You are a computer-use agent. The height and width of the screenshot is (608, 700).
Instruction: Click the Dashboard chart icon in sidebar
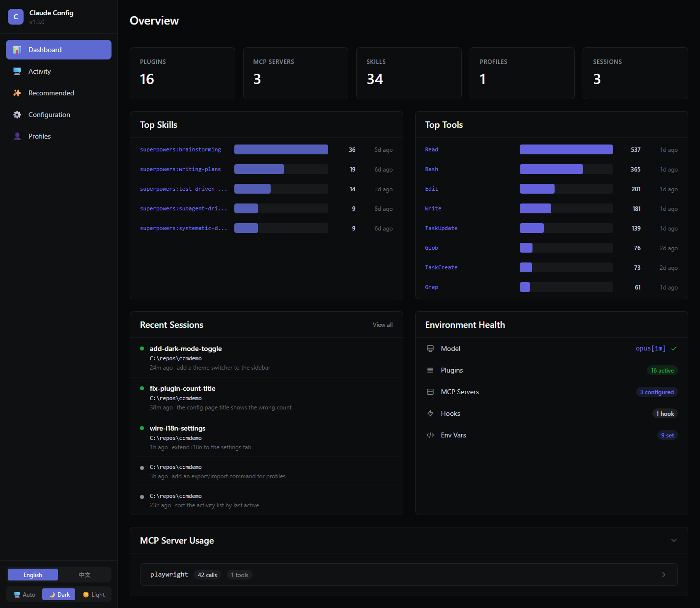tap(17, 50)
